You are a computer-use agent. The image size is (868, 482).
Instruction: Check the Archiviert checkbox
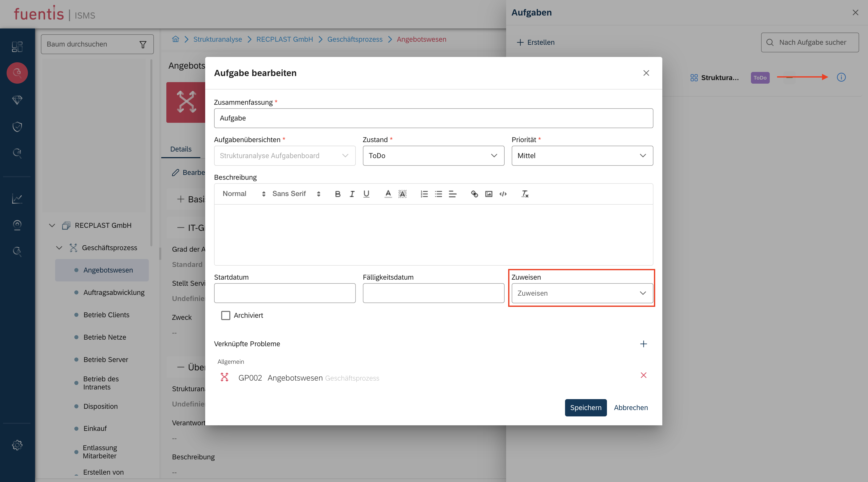point(226,315)
